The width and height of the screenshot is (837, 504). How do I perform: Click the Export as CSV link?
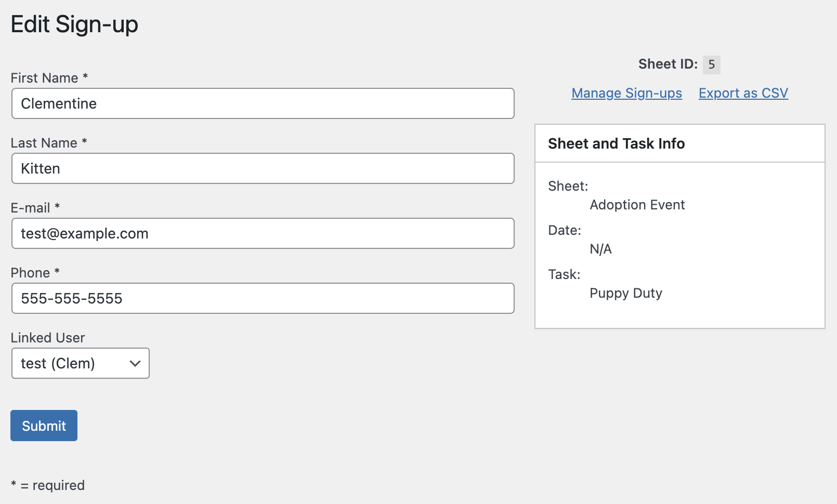743,93
